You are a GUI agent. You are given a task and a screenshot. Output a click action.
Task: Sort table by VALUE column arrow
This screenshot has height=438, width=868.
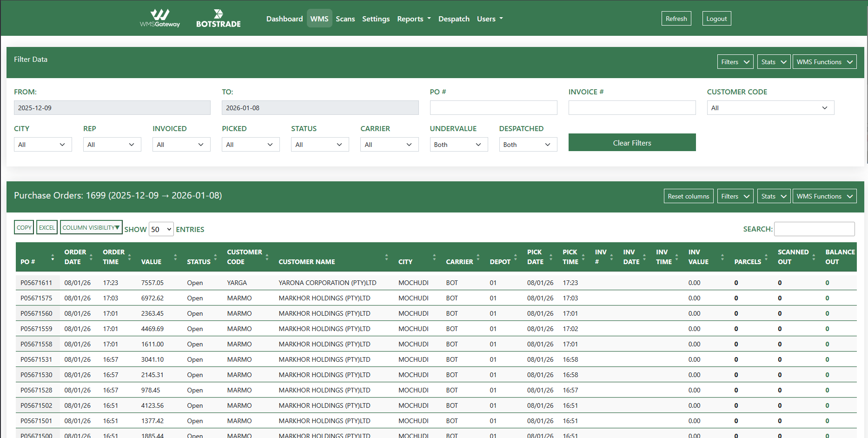175,257
